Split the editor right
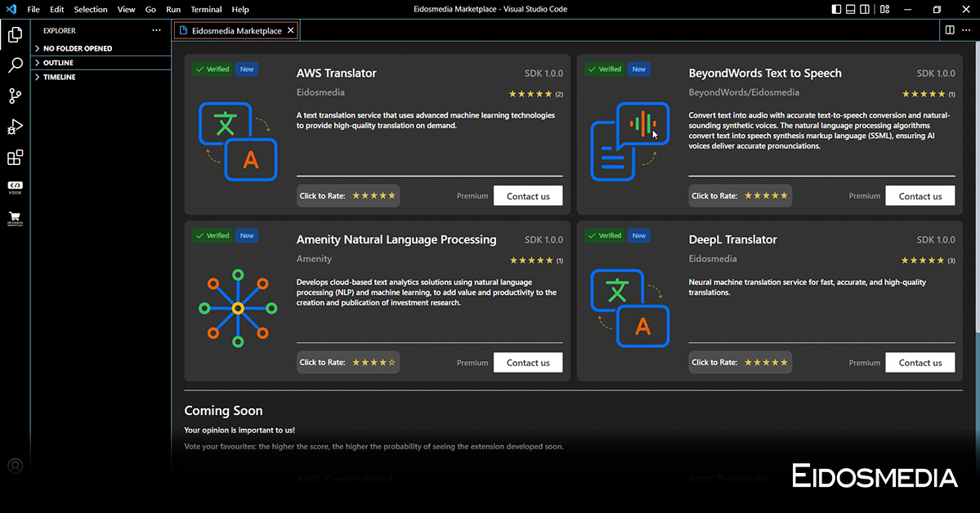980x513 pixels. click(950, 30)
